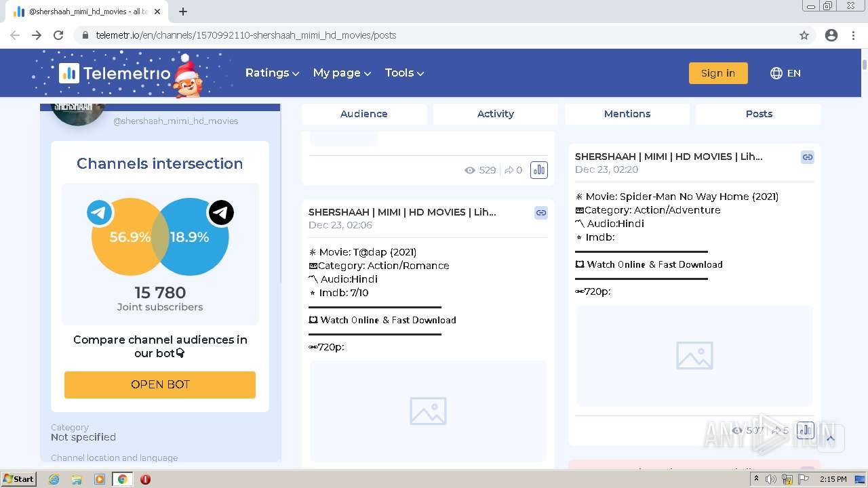Viewport: 868px width, 488px height.
Task: Open the Ratings dropdown menu
Action: click(272, 73)
